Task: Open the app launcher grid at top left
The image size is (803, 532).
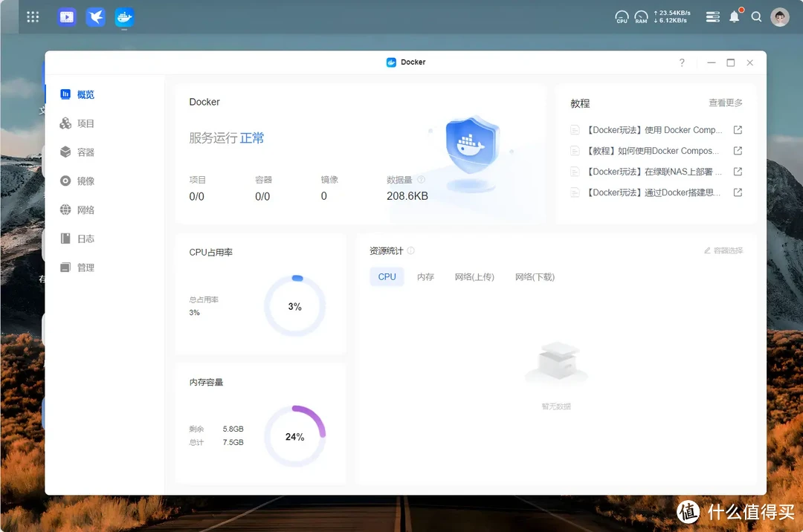Action: (x=32, y=16)
